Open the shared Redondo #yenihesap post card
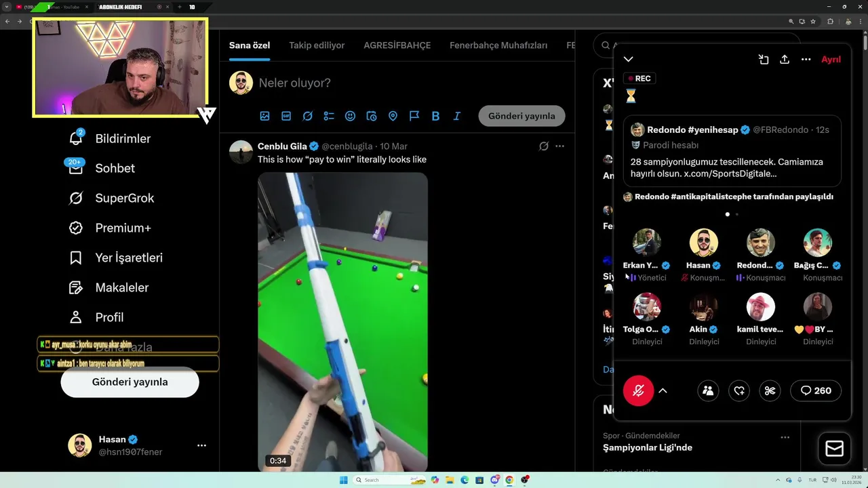This screenshot has width=868, height=488. point(732,151)
